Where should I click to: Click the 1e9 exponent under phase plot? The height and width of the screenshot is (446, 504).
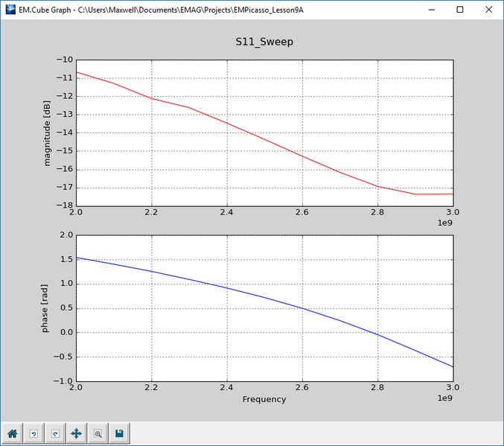tap(445, 398)
